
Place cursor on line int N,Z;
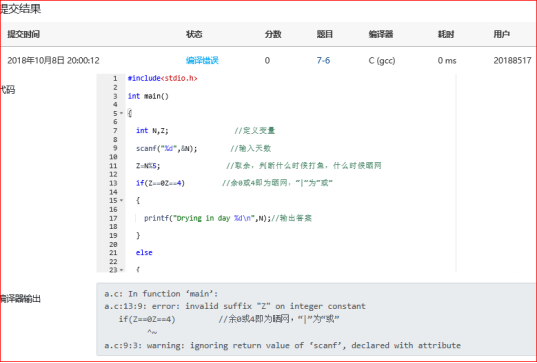pyautogui.click(x=152, y=130)
